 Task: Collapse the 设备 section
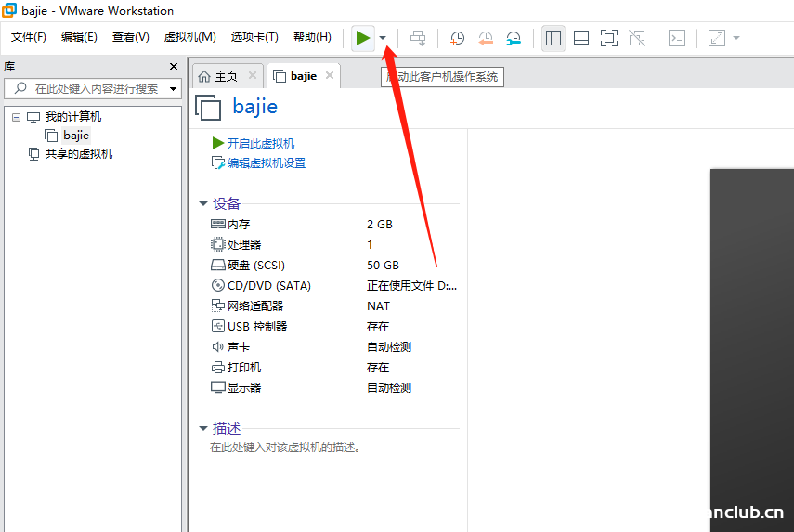pyautogui.click(x=203, y=203)
